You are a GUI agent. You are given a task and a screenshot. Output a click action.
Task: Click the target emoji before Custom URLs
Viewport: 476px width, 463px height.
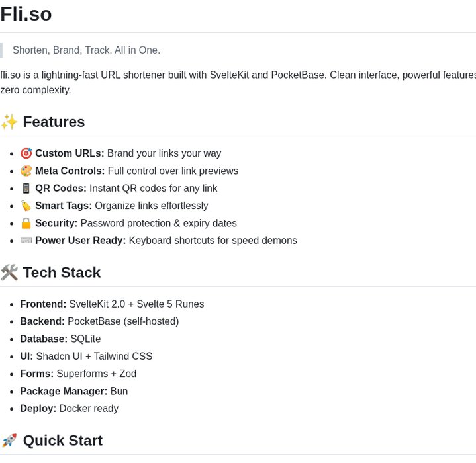pos(26,153)
